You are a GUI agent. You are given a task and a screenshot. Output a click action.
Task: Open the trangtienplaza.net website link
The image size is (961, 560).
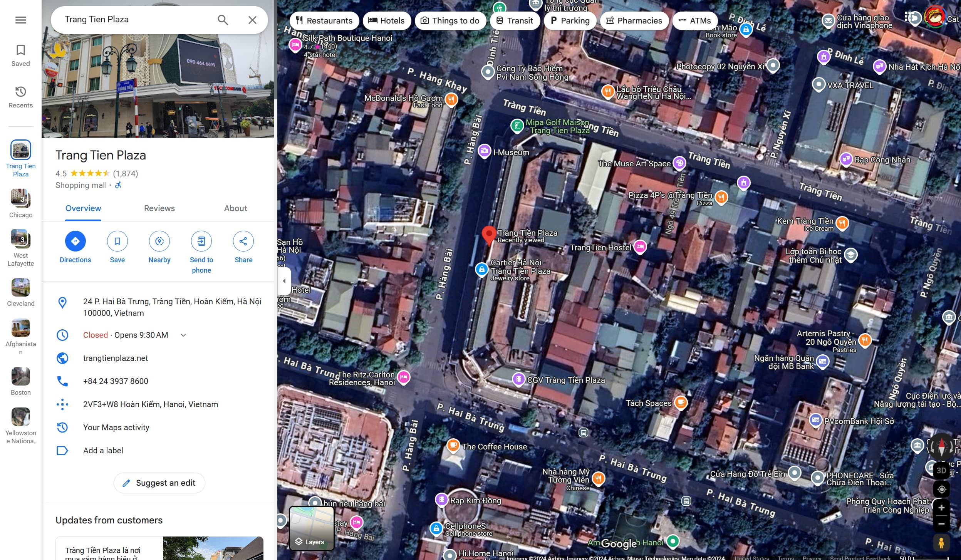tap(116, 358)
